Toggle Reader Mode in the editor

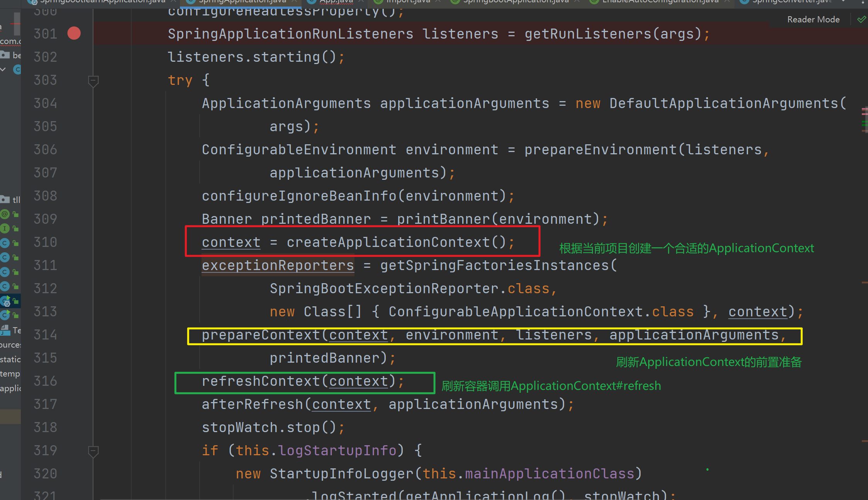(x=813, y=19)
